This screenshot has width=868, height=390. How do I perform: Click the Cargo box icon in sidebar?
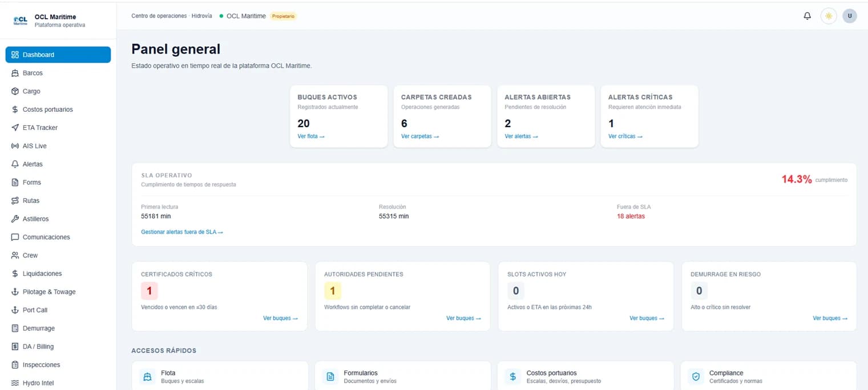15,91
